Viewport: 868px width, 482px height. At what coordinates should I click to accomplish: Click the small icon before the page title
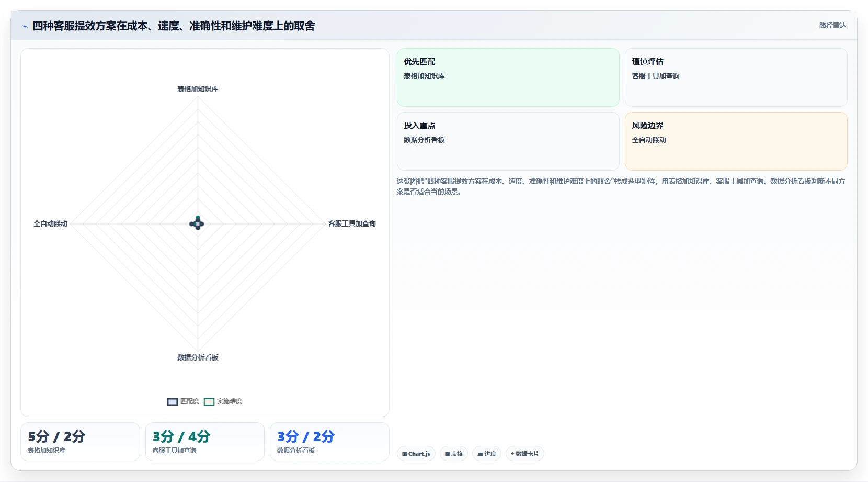[25, 26]
